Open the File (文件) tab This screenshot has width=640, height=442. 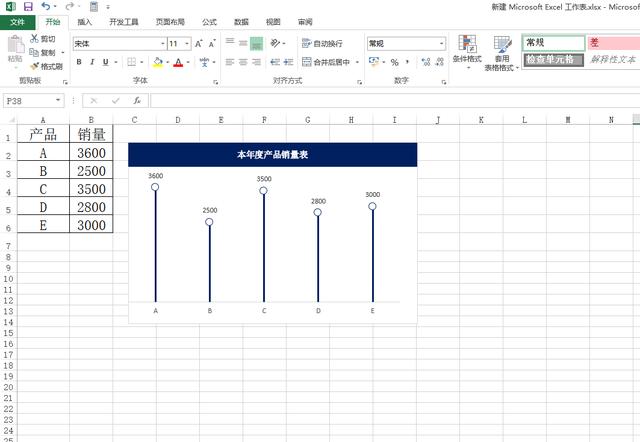coord(18,22)
